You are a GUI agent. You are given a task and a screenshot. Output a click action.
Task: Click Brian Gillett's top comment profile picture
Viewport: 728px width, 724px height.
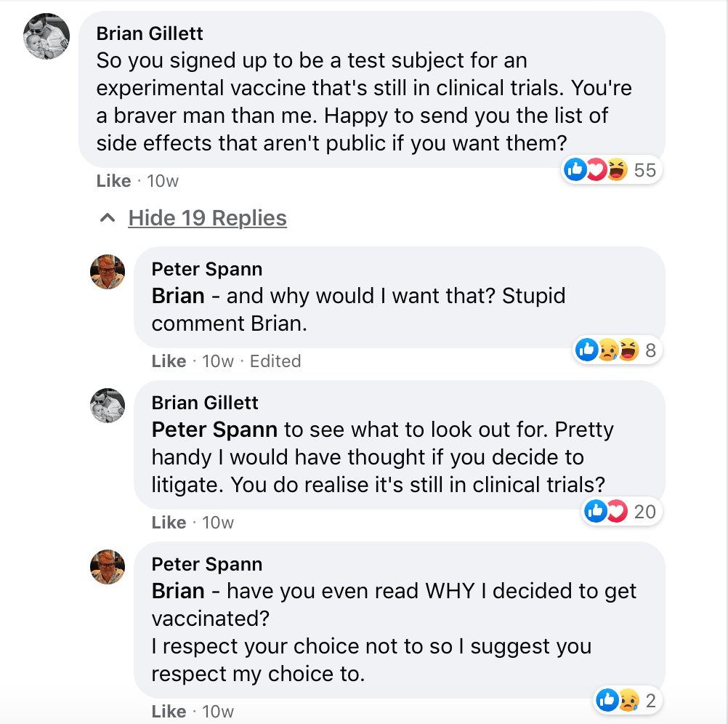pos(46,36)
